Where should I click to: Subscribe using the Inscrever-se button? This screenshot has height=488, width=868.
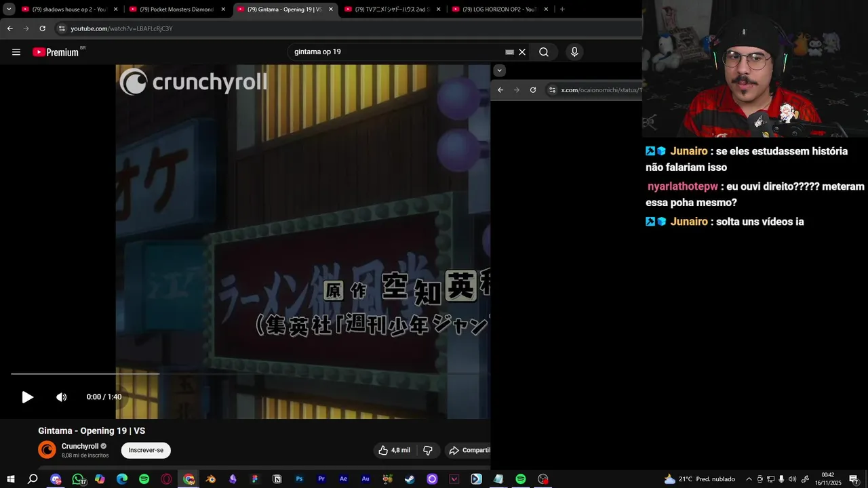(146, 450)
